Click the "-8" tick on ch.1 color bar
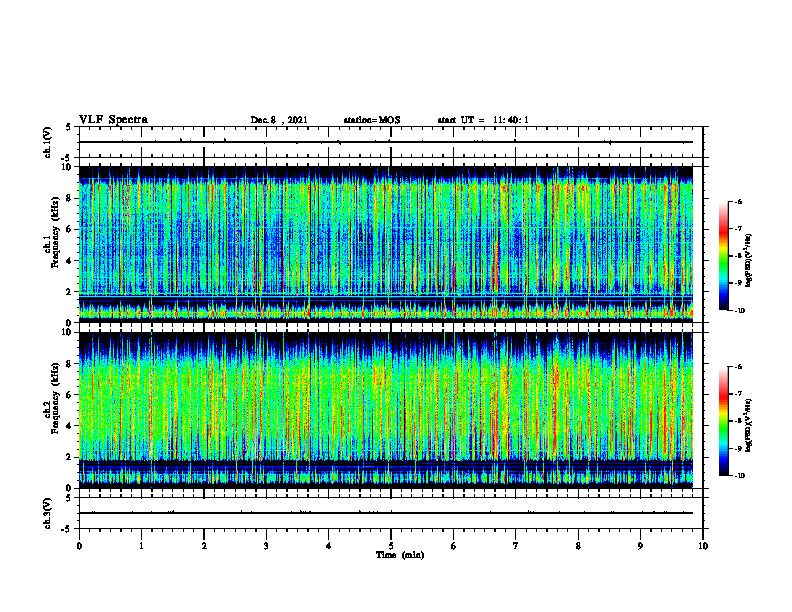This screenshot has width=792, height=612. coord(738,256)
